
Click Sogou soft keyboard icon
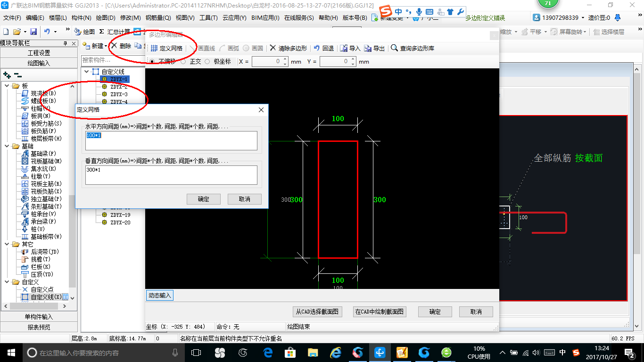click(429, 11)
